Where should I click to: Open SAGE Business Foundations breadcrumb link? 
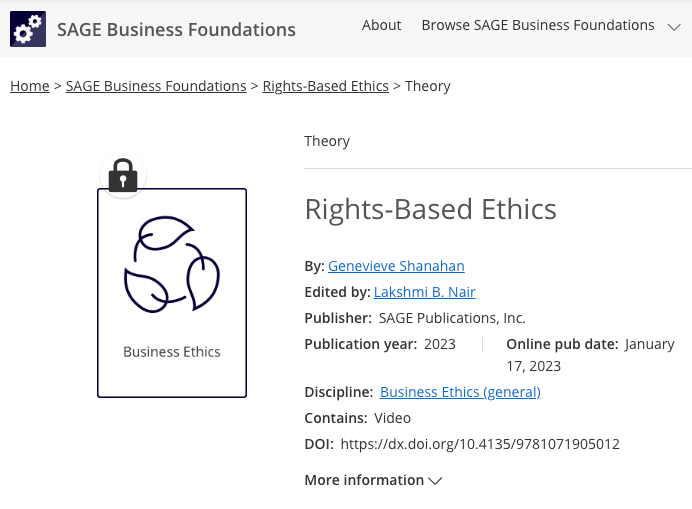tap(156, 86)
